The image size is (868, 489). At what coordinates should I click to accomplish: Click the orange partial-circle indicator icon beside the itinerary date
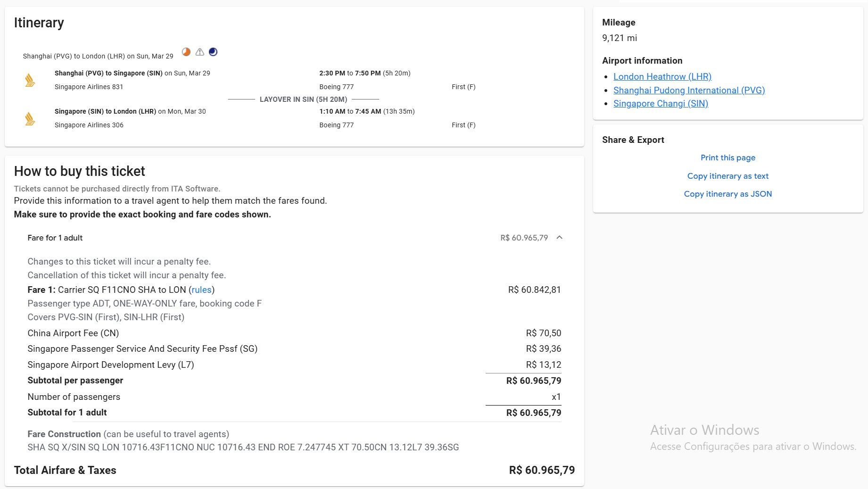[186, 52]
